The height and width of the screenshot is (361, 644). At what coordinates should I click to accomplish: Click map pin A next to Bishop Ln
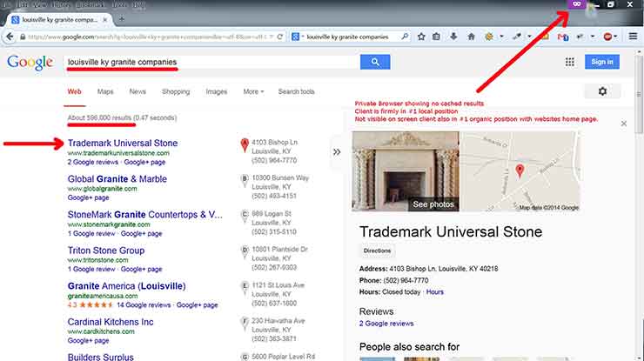[245, 144]
